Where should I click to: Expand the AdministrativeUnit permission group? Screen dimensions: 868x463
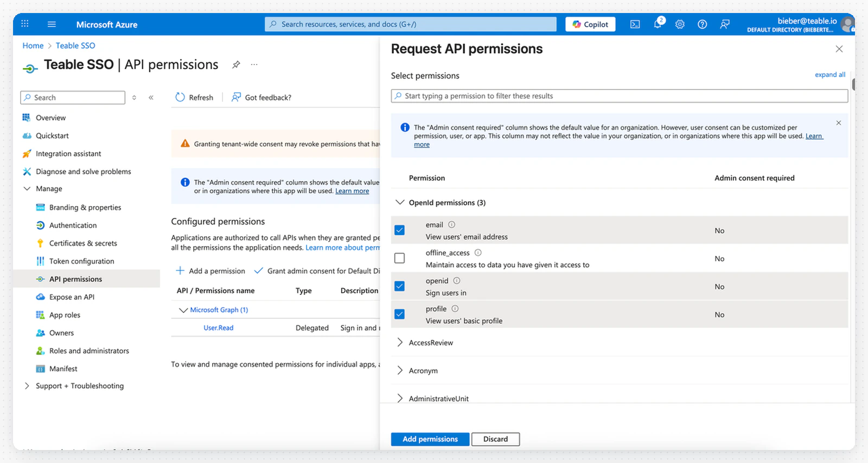400,398
